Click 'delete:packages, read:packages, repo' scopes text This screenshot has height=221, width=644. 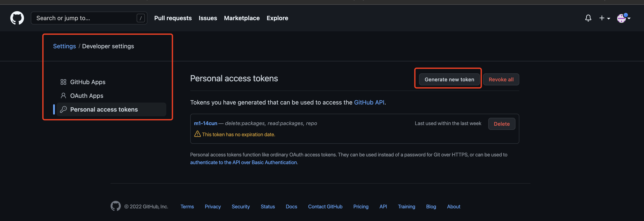[271, 123]
